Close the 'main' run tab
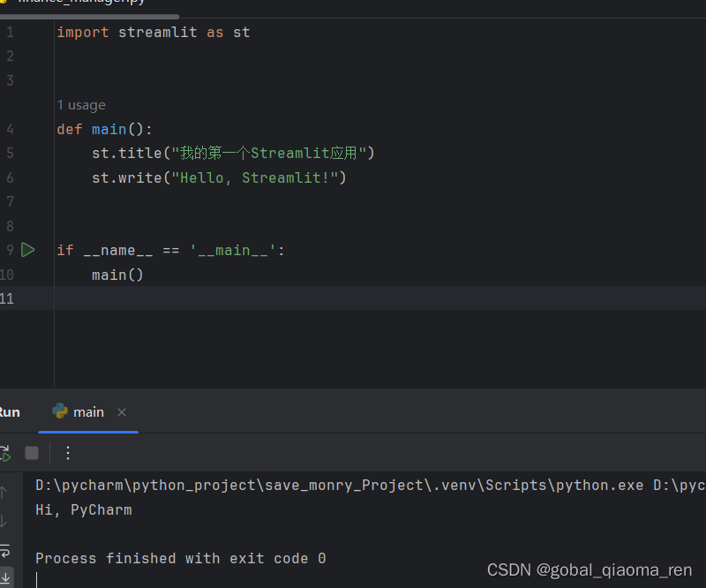The height and width of the screenshot is (588, 706). click(122, 411)
